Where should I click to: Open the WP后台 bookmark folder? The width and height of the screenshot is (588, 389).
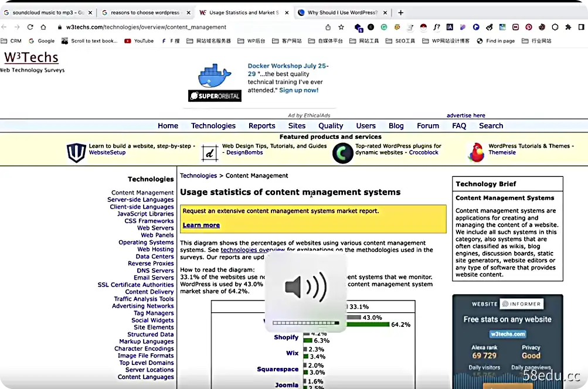coord(251,41)
